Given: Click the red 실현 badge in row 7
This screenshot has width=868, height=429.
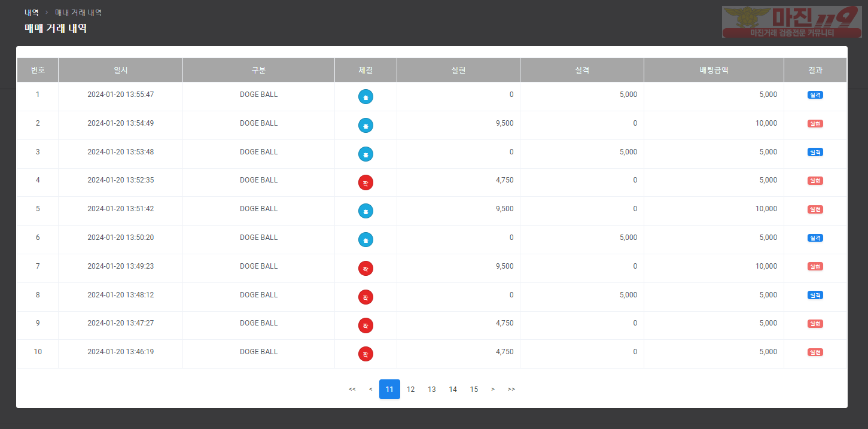Looking at the screenshot, I should (815, 266).
